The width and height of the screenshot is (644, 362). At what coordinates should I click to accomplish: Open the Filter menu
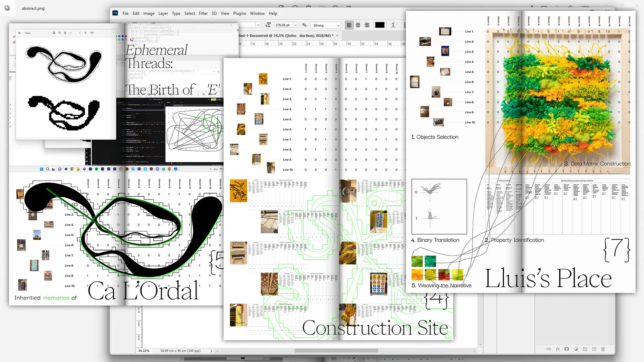coord(203,13)
